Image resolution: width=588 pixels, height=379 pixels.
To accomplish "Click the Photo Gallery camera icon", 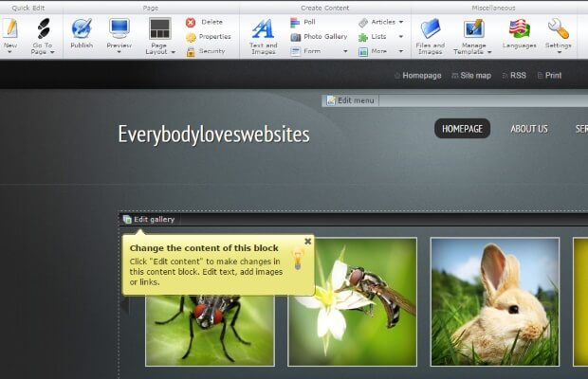I will (296, 37).
